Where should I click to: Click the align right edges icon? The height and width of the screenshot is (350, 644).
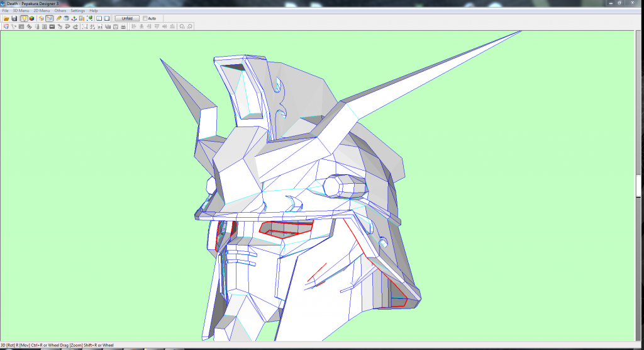(149, 26)
